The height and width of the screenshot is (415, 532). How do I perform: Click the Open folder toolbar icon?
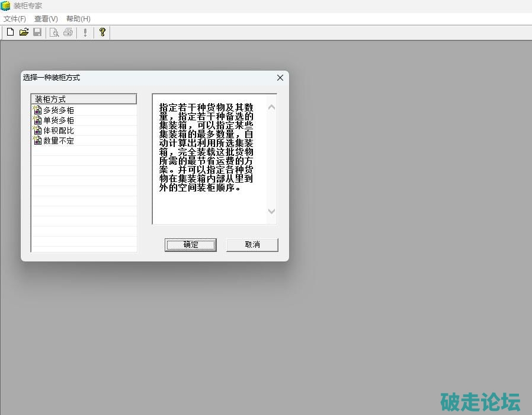(x=24, y=32)
